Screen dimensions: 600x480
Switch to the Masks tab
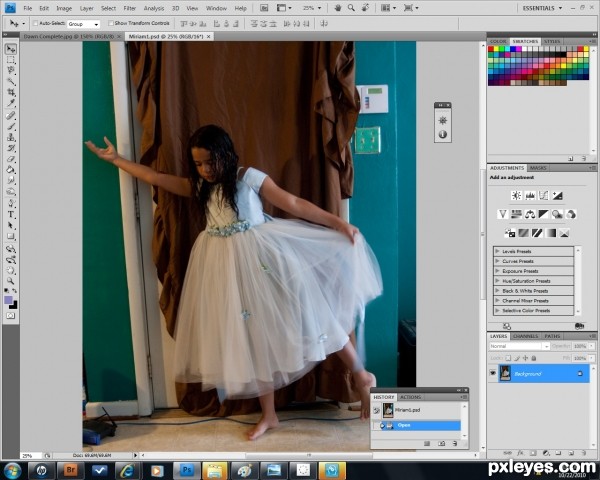538,168
